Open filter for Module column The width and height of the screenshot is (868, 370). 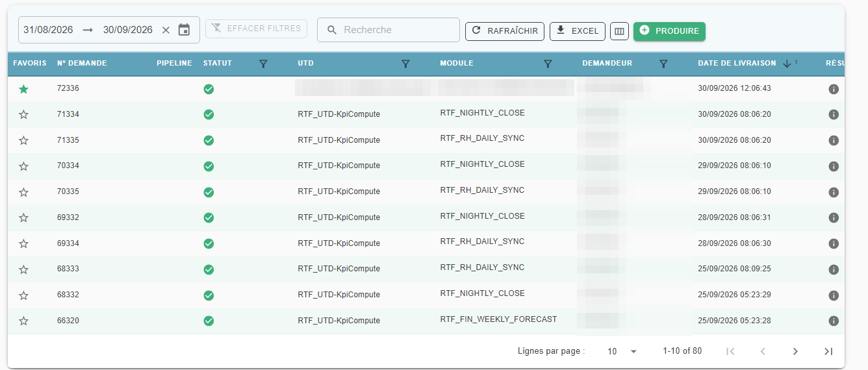pos(548,64)
